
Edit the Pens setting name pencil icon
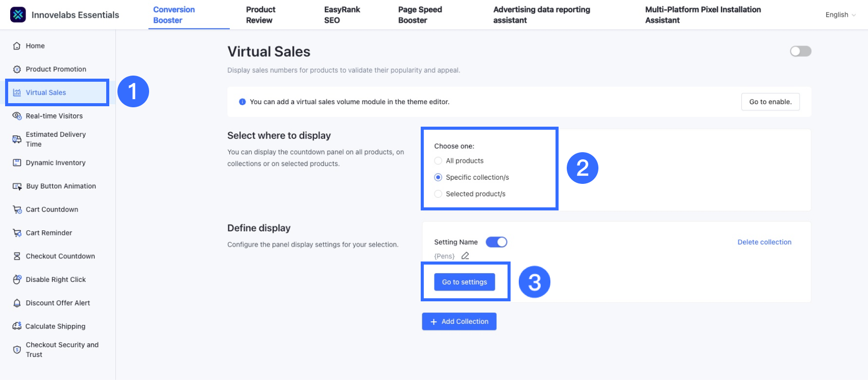tap(465, 256)
